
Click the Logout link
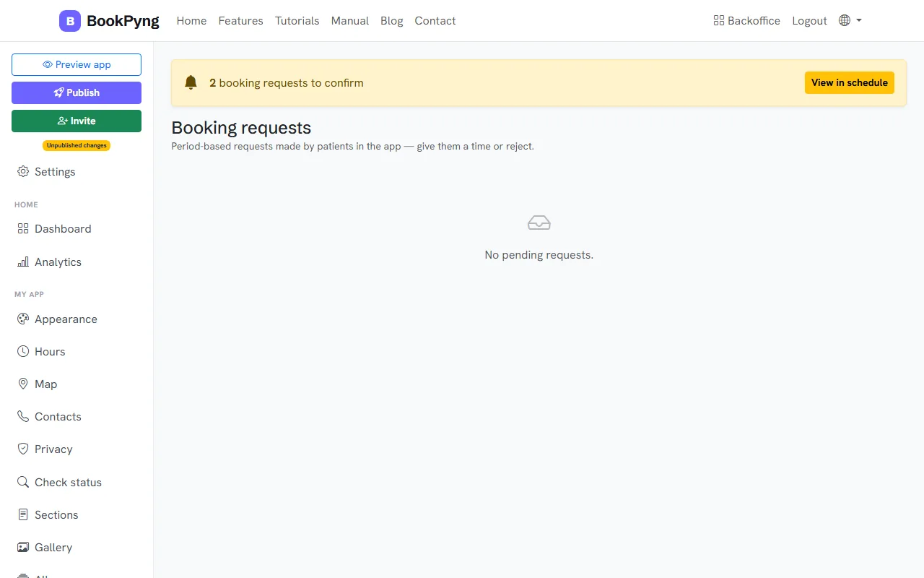[x=809, y=21]
